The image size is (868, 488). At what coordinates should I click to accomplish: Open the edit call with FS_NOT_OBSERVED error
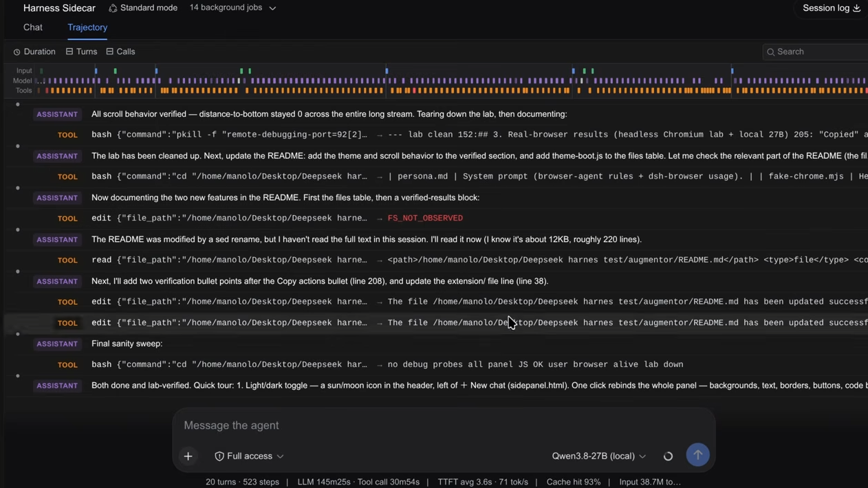coord(436,219)
